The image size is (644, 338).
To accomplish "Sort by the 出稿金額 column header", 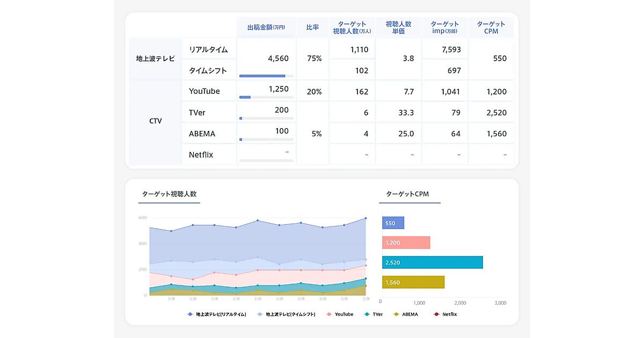I will (266, 27).
